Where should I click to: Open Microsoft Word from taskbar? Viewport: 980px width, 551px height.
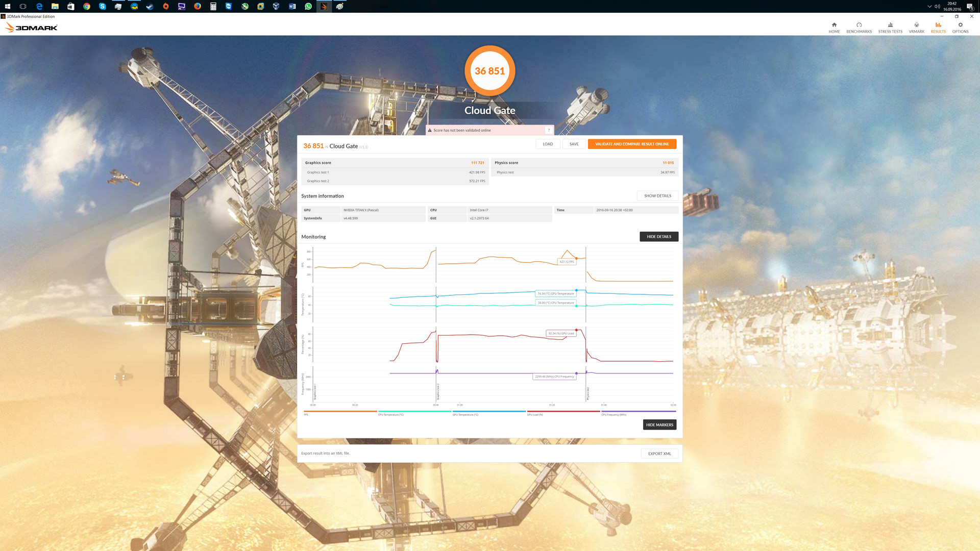pos(292,6)
